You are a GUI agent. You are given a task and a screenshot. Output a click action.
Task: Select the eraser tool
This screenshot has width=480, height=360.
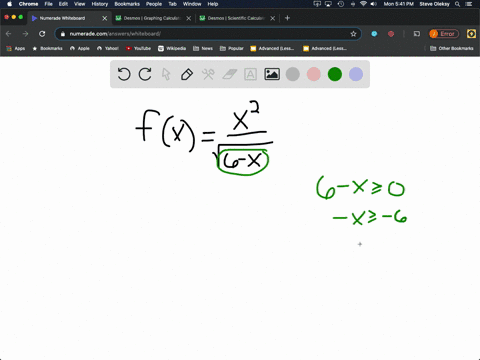tap(229, 74)
